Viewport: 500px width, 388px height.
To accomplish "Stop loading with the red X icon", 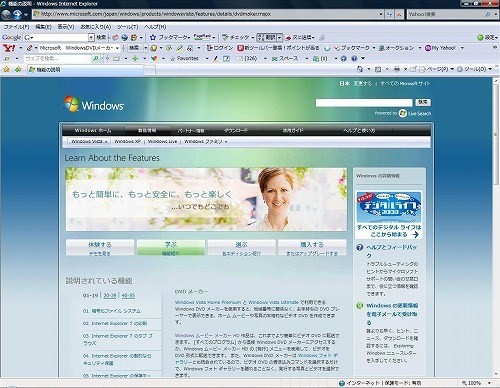I will coord(399,14).
